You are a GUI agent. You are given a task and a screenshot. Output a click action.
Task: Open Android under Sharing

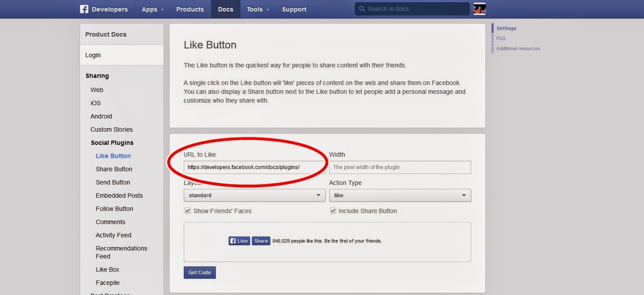coord(101,116)
